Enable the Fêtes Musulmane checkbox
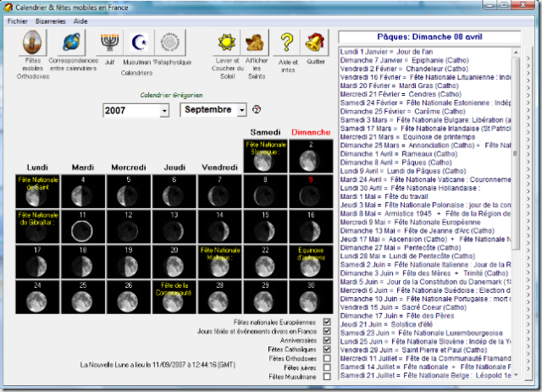 (x=327, y=377)
